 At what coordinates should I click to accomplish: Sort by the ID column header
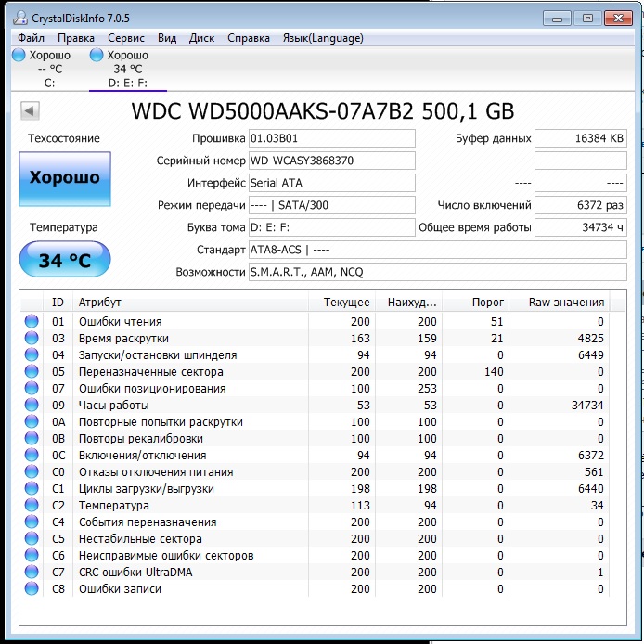click(58, 303)
